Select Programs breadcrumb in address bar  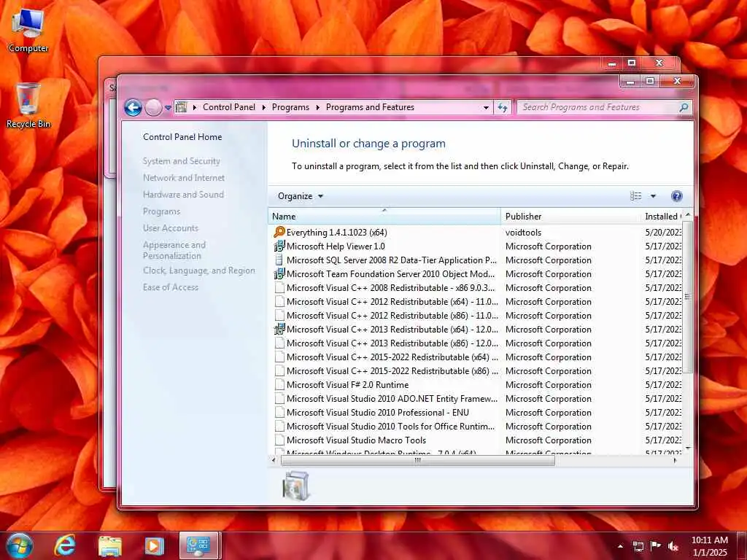tap(290, 107)
